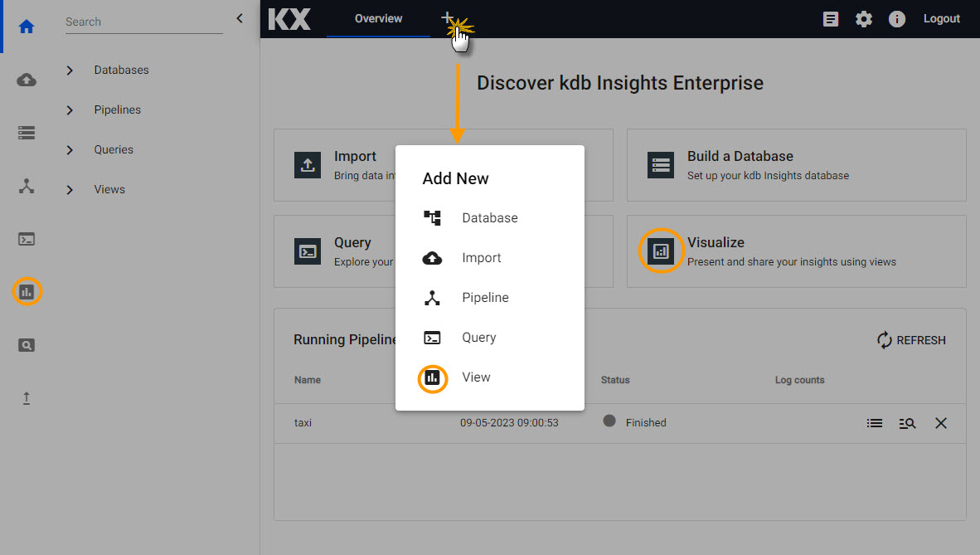Viewport: 980px width, 555px height.
Task: Open the diagnostics search icon in sidebar
Action: pos(27,345)
